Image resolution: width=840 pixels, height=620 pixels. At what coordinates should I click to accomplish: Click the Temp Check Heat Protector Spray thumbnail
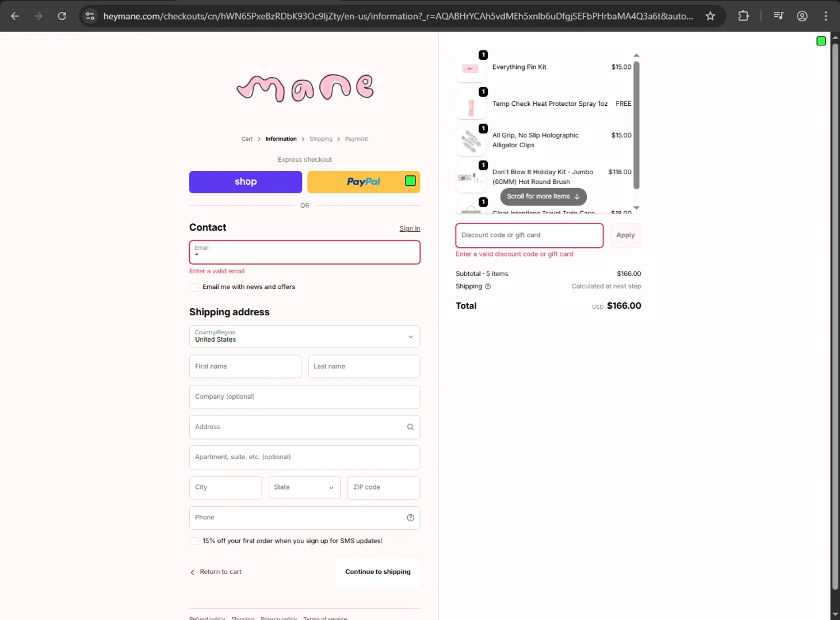pos(471,105)
